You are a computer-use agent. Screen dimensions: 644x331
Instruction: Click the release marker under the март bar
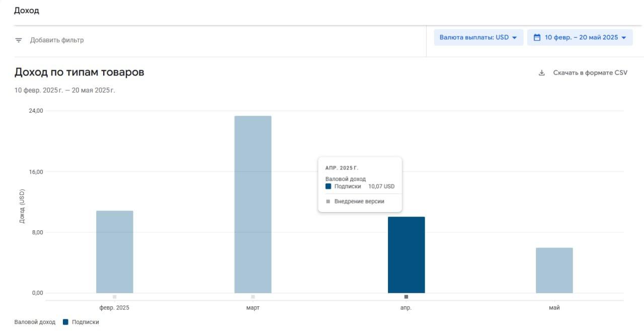(x=253, y=297)
